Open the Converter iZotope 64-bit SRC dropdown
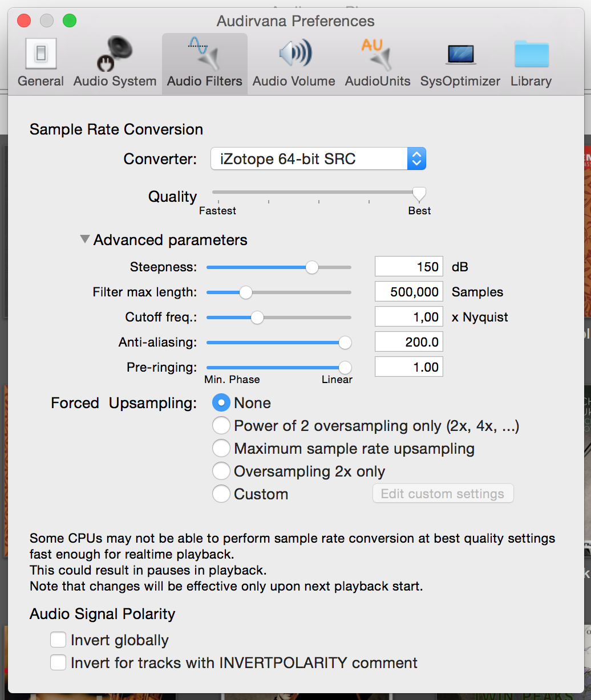 click(318, 158)
